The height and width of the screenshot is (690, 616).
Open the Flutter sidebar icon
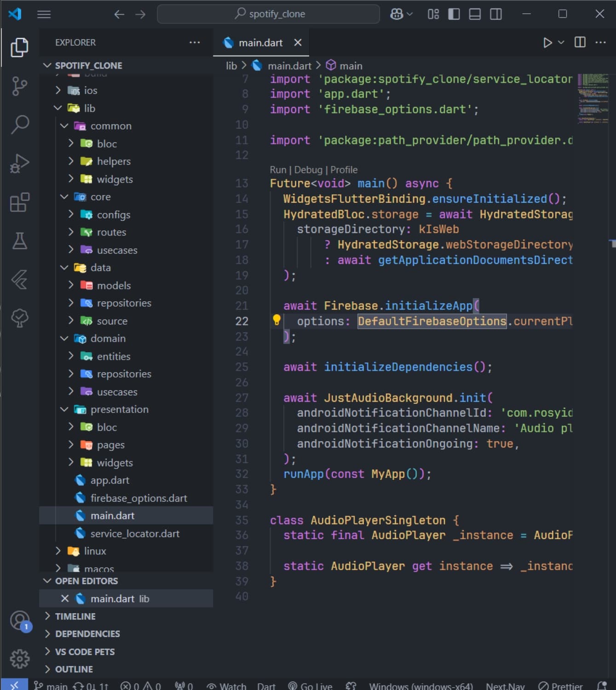[x=19, y=279]
